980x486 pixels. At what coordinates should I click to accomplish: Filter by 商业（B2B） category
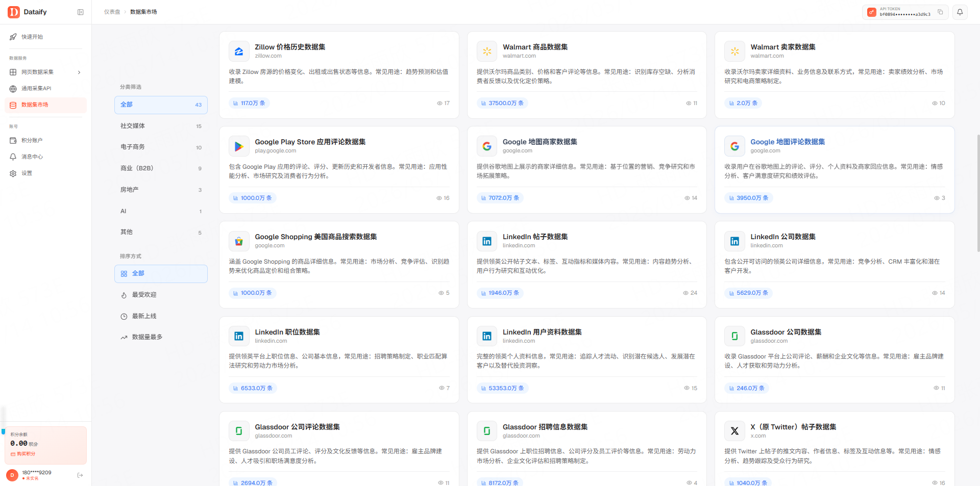[x=161, y=168]
